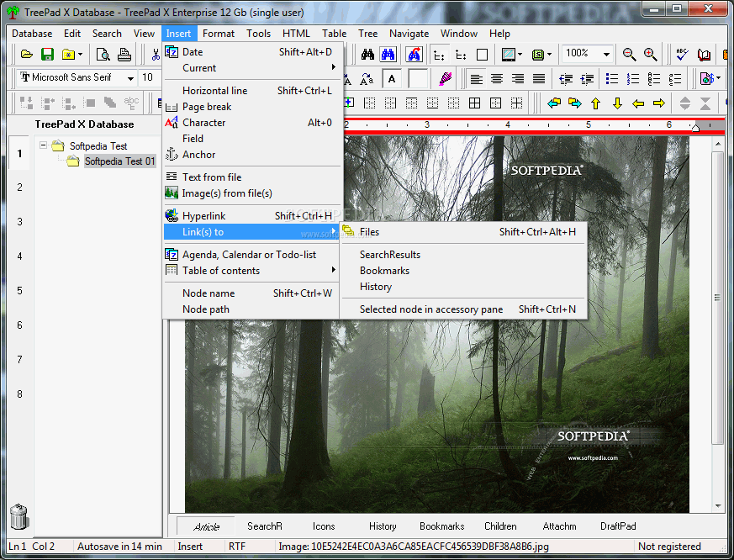The image size is (734, 560).
Task: Open print preview with the magnifier page icon
Action: 103,55
